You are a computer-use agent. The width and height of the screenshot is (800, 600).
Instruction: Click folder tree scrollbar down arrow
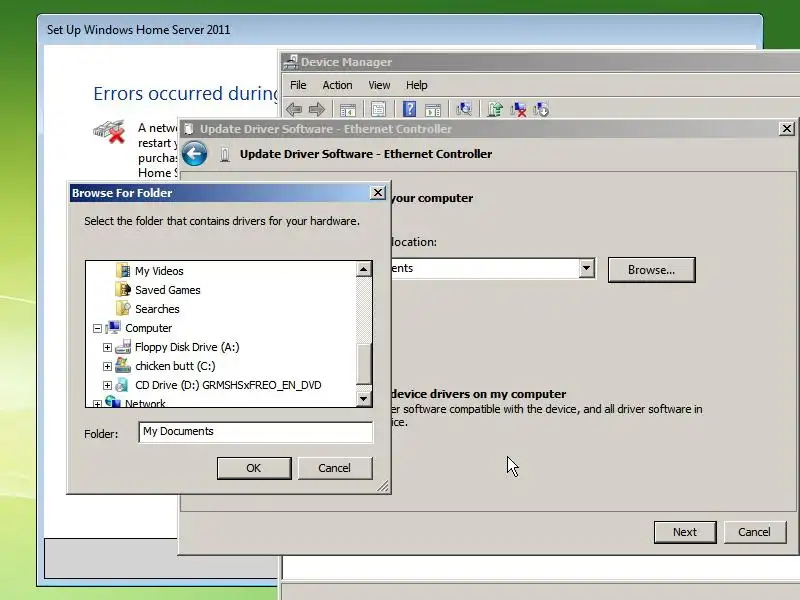pos(363,398)
